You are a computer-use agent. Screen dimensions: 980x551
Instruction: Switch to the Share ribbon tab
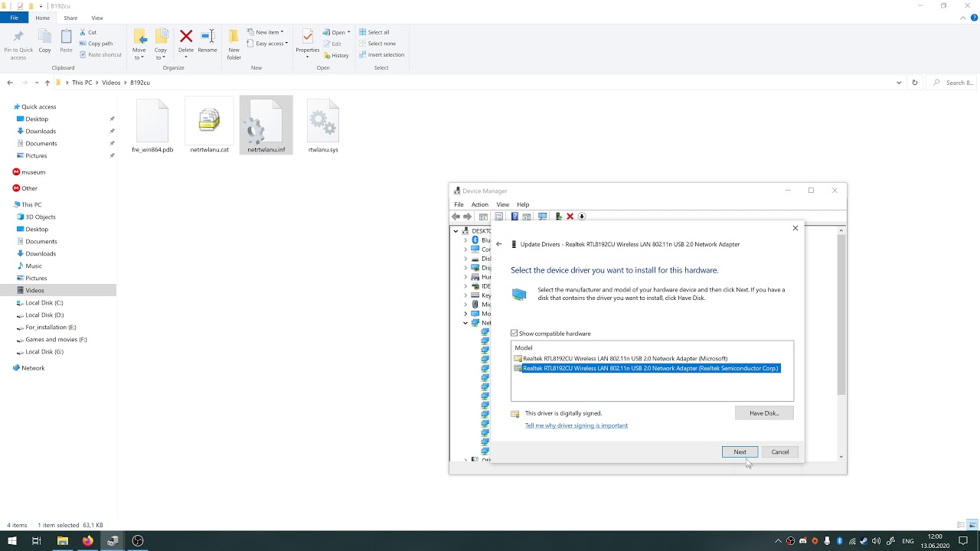(70, 18)
